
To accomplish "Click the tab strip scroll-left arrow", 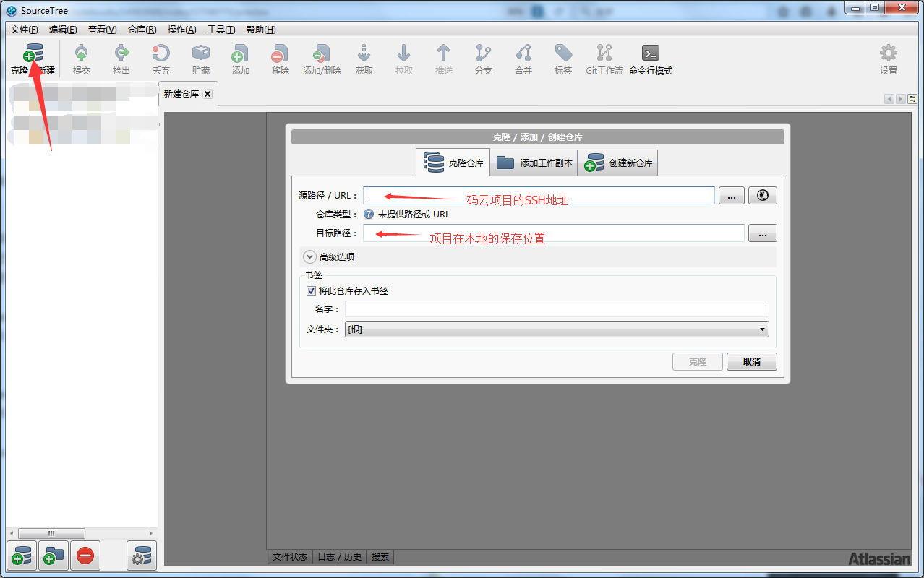I will 889,99.
